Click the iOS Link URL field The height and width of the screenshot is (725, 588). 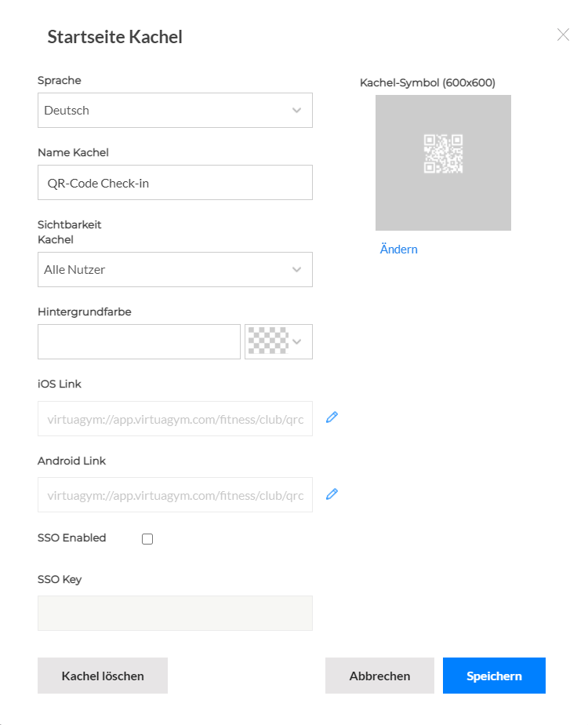[174, 418]
